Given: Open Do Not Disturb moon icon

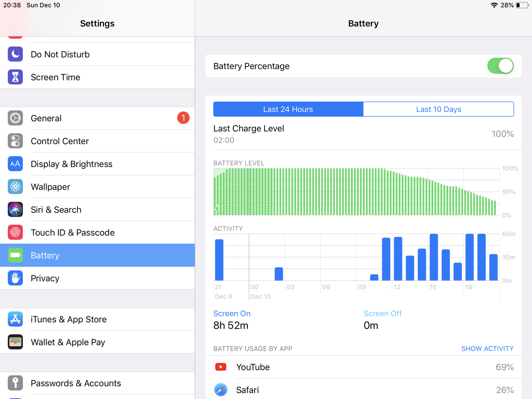Looking at the screenshot, I should (15, 54).
